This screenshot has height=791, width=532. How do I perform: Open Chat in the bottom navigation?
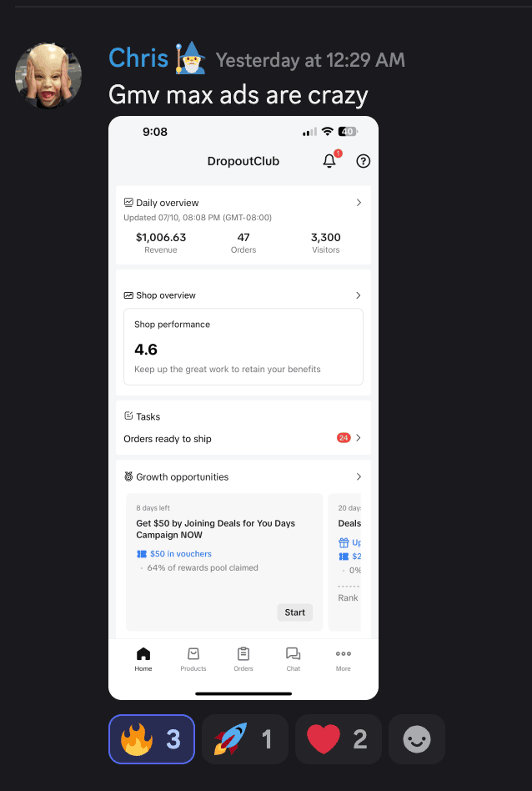pyautogui.click(x=293, y=659)
